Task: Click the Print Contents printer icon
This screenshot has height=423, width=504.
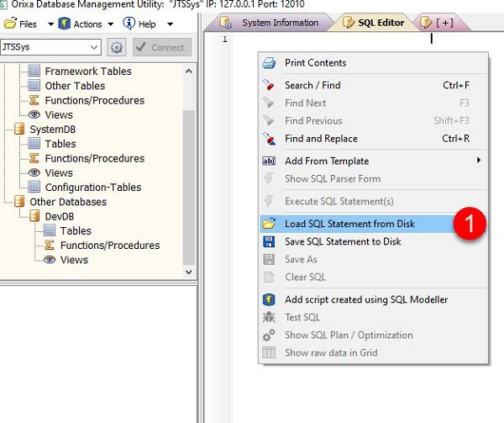Action: (269, 63)
